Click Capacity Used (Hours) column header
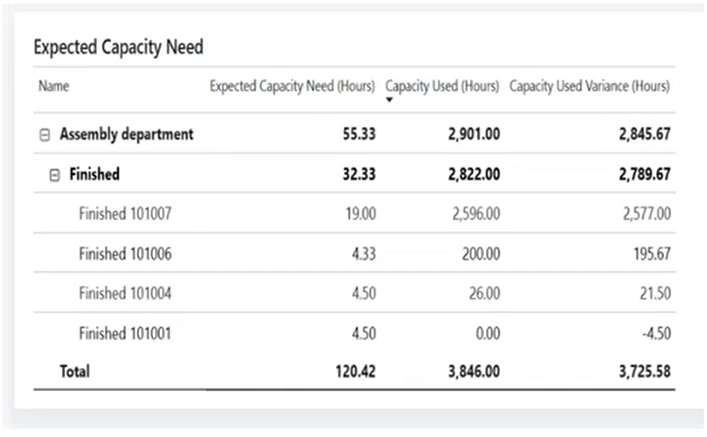This screenshot has width=707, height=437. [x=442, y=86]
